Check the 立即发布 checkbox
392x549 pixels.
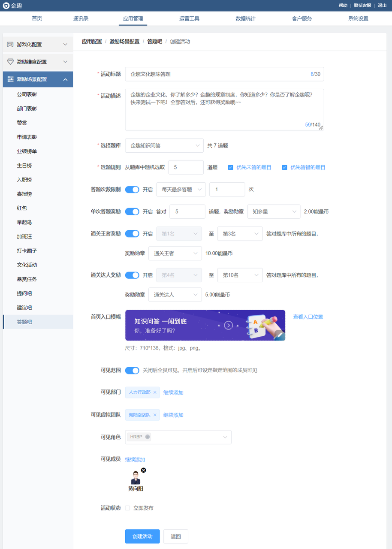click(127, 508)
